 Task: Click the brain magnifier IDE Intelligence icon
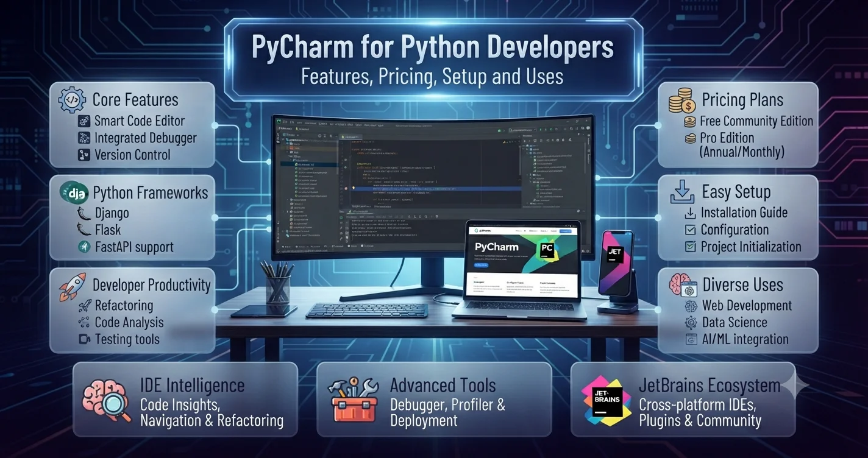pyautogui.click(x=107, y=399)
